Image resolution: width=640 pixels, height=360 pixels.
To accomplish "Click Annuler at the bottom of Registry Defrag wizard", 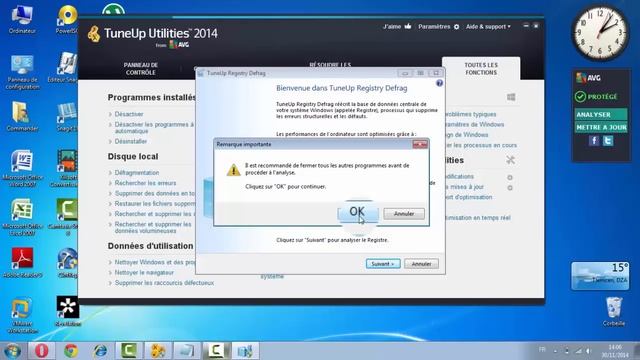I will 421,264.
